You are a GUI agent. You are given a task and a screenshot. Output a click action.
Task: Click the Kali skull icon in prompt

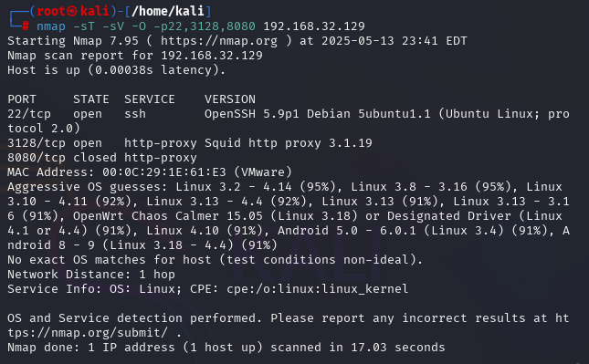coord(72,11)
